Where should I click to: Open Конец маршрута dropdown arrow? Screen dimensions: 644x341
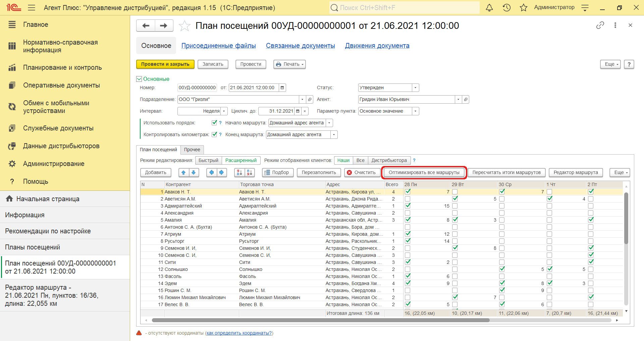(x=334, y=135)
